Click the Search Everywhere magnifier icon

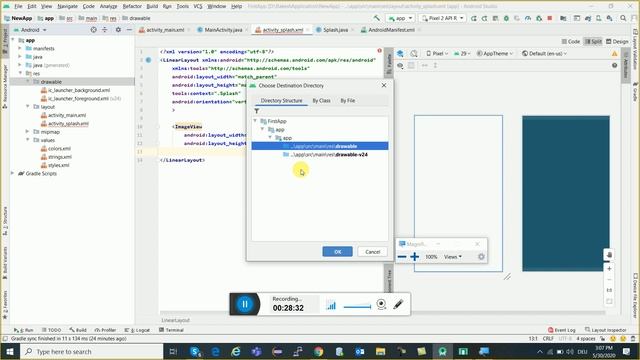pyautogui.click(x=623, y=18)
